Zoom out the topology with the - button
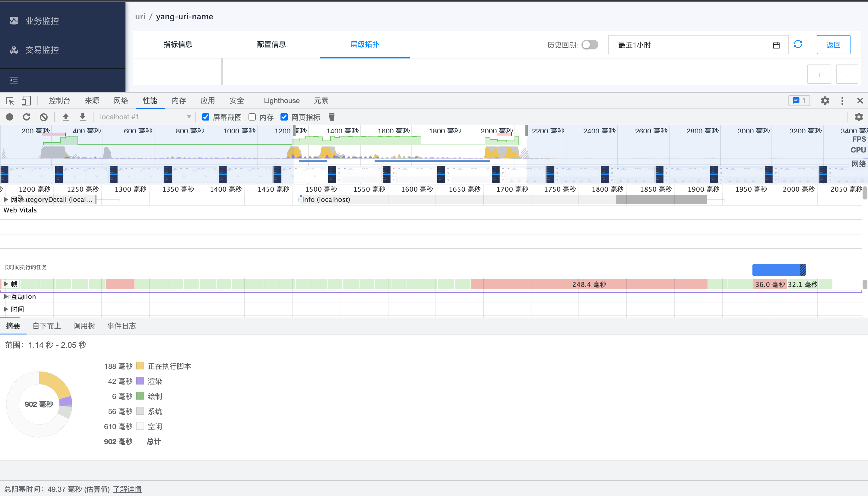868x496 pixels. coord(847,74)
